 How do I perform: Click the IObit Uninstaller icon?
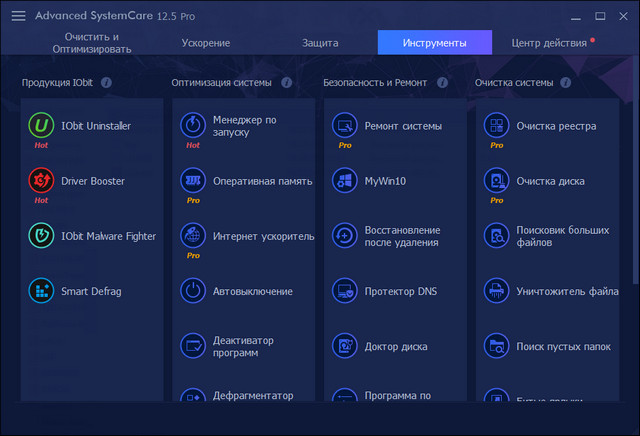click(x=42, y=126)
